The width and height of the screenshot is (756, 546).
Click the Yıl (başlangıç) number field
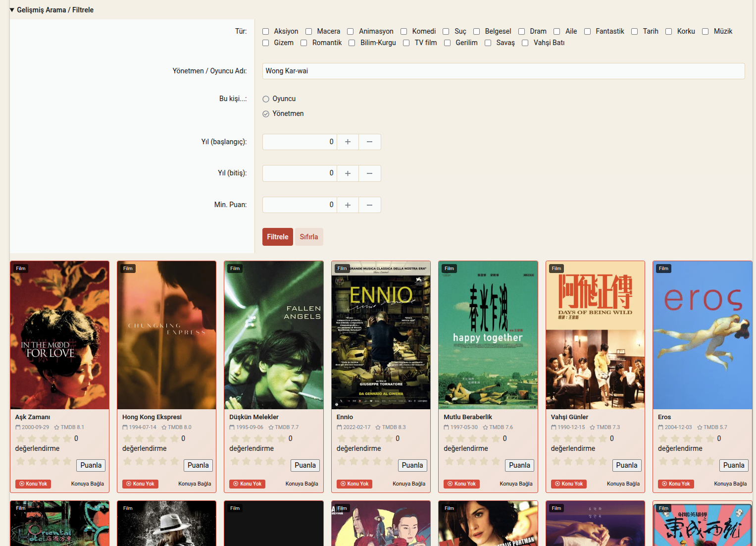pos(300,142)
